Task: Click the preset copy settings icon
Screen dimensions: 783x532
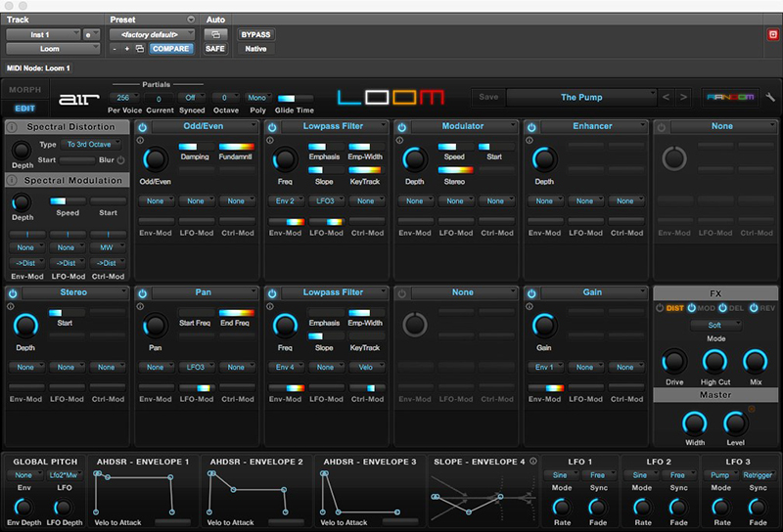Action: pos(140,49)
